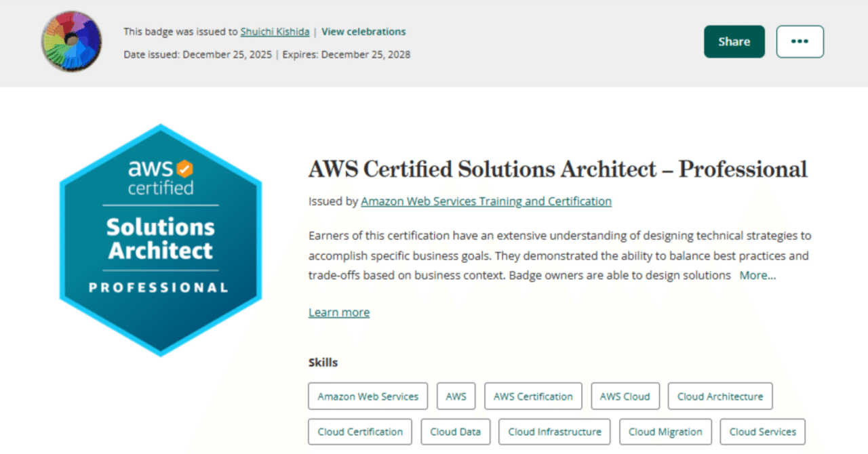Screen dimensions: 868x454
Task: Click the Cloud Data skill tag
Action: 455,432
